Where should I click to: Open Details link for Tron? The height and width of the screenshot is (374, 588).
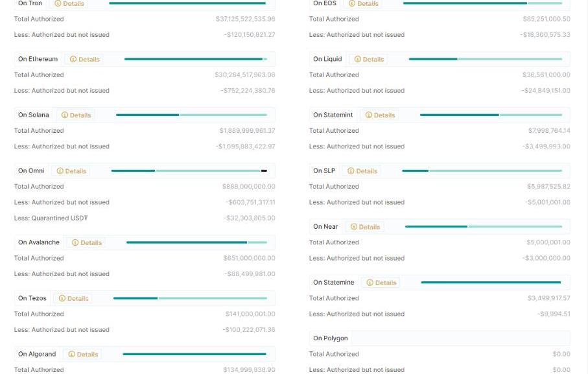(x=69, y=4)
